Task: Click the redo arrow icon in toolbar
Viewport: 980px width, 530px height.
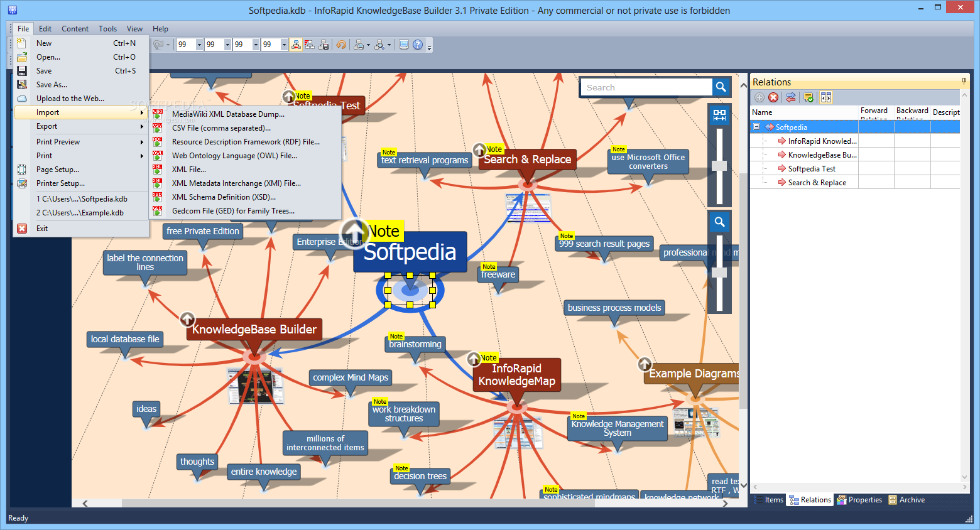Action: [x=159, y=45]
